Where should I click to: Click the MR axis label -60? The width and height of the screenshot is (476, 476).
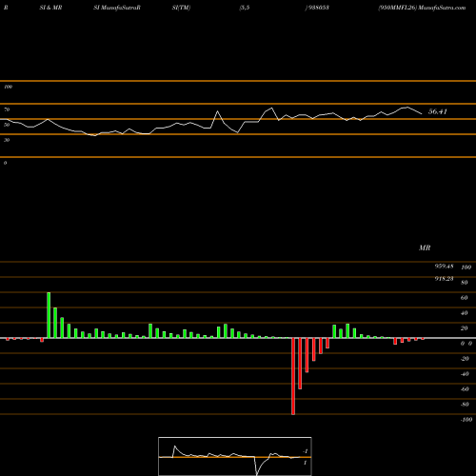tap(465, 389)
